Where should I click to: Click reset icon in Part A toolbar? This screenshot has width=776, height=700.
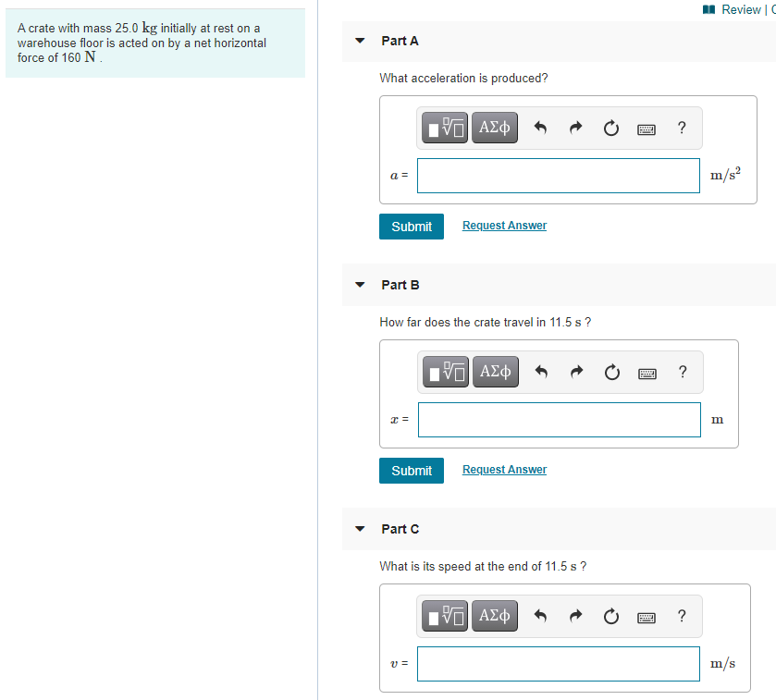click(611, 129)
